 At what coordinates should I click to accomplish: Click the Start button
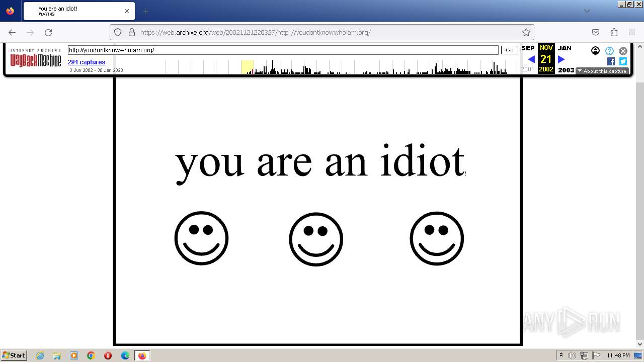[14, 355]
